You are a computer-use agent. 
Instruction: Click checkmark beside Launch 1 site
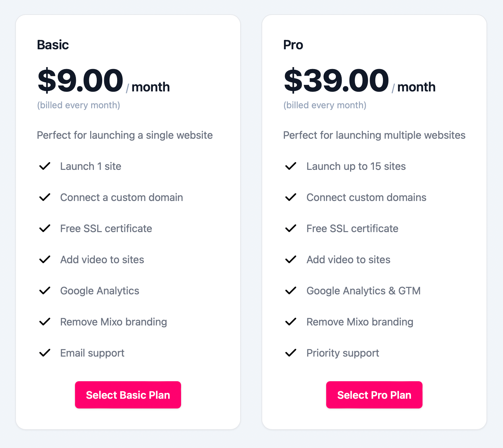[x=45, y=166]
